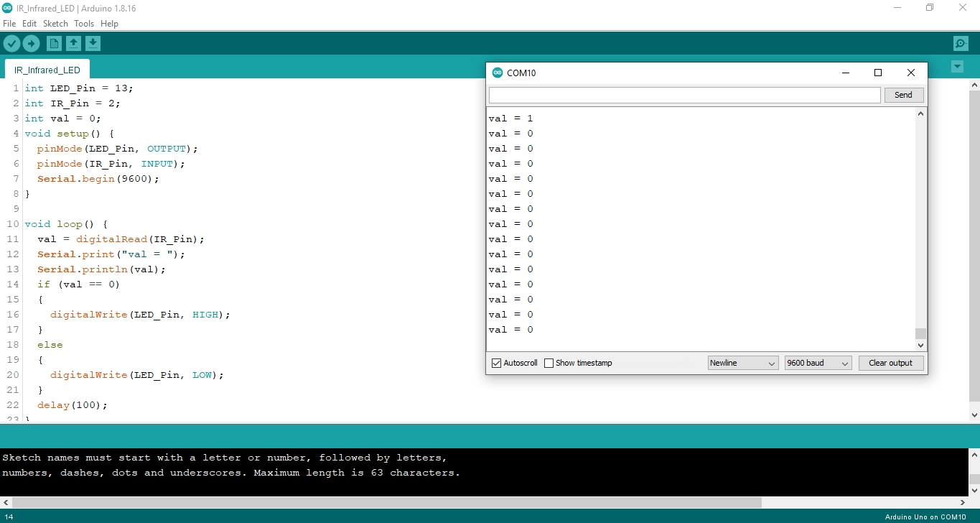Click code line 'Serial.println(val);'
The height and width of the screenshot is (523, 980).
[x=102, y=269]
